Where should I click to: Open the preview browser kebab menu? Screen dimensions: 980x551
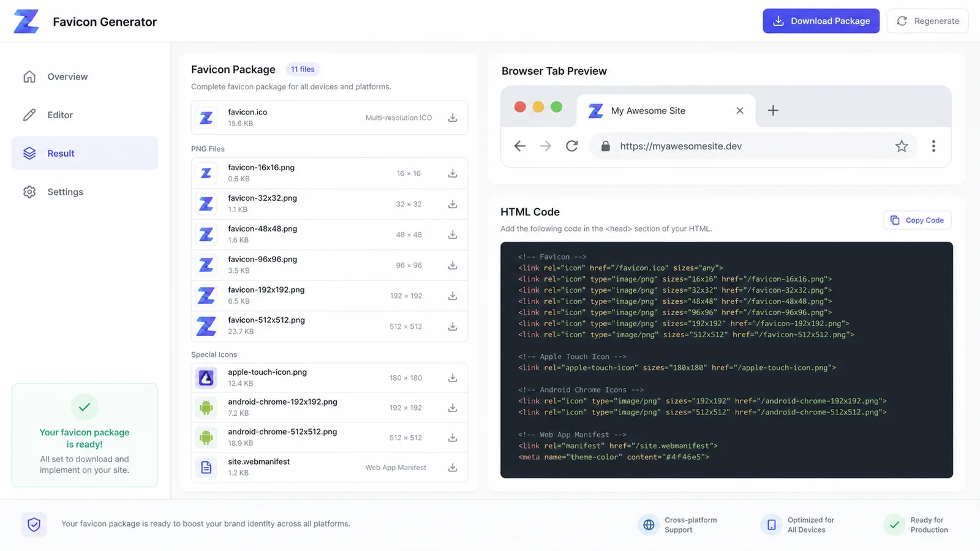[933, 146]
